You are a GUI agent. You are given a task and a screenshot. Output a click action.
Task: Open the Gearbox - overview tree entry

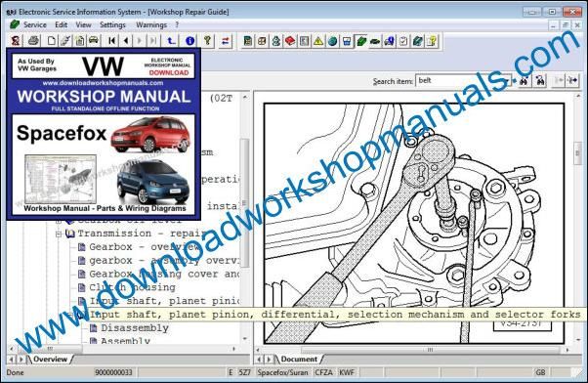[145, 247]
